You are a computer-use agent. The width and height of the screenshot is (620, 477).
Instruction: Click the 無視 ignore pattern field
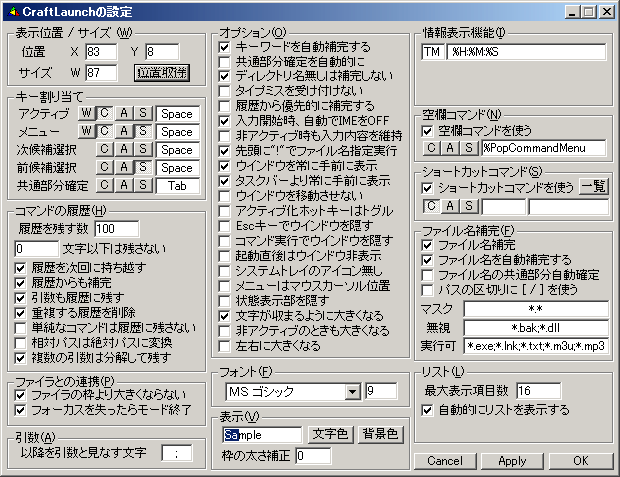[x=536, y=327]
